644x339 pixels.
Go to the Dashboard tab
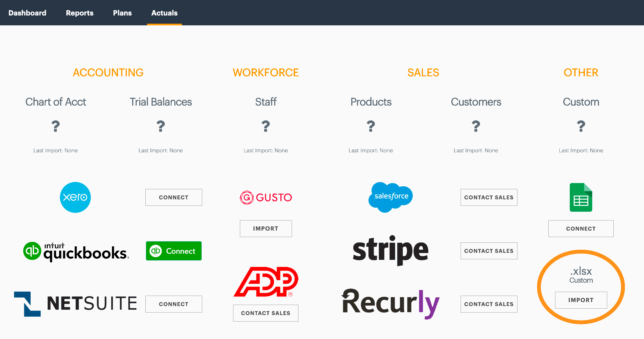click(27, 13)
